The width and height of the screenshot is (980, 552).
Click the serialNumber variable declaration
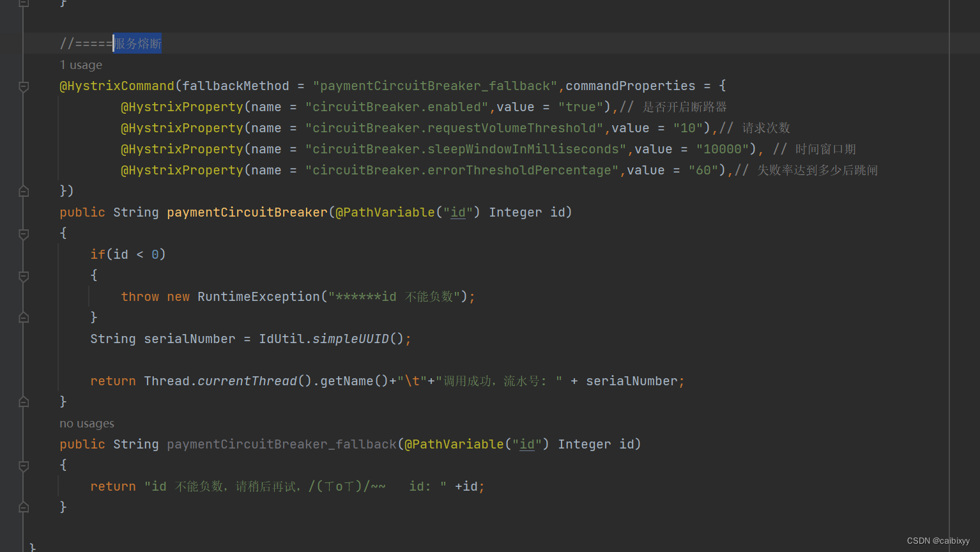(190, 339)
